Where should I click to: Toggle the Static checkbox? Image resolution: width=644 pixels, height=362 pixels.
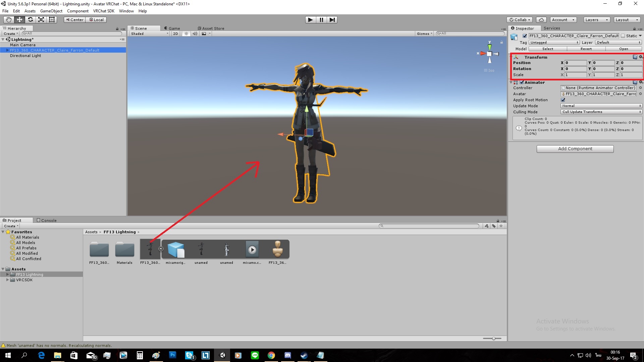click(623, 36)
